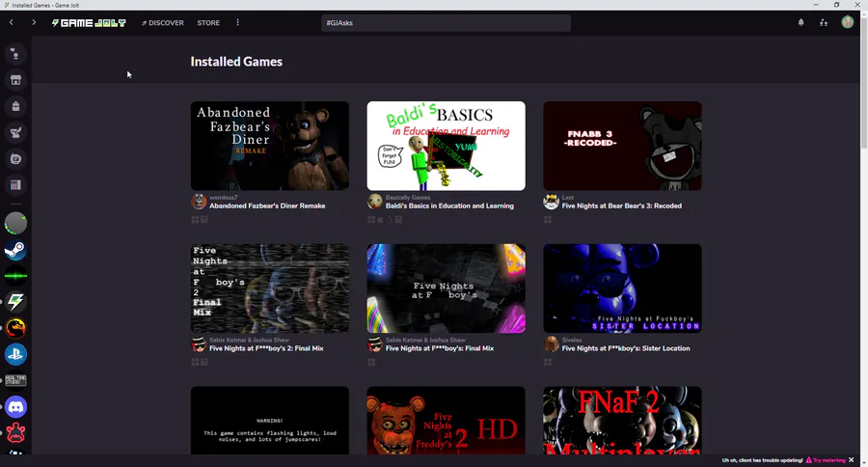Screen dimensions: 868x467
Task: Open the sidebar icon above the library icon
Action: click(15, 159)
